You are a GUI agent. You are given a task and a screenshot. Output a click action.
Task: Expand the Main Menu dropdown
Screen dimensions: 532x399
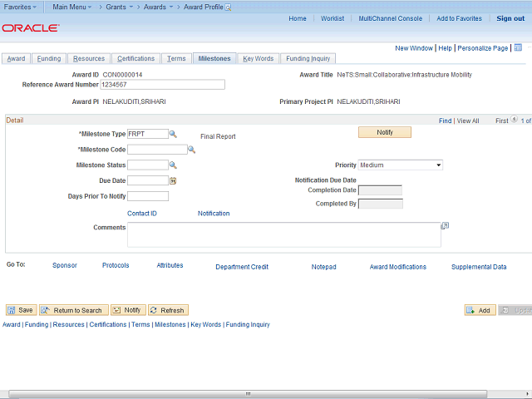tap(72, 7)
